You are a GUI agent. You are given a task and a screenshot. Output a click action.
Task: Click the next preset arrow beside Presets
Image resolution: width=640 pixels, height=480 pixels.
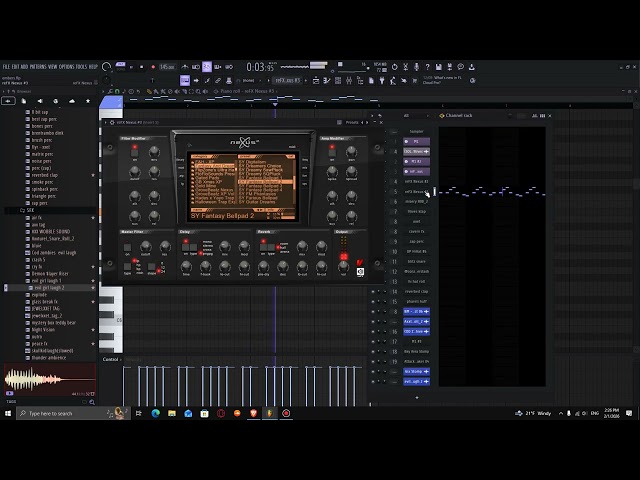tap(367, 122)
